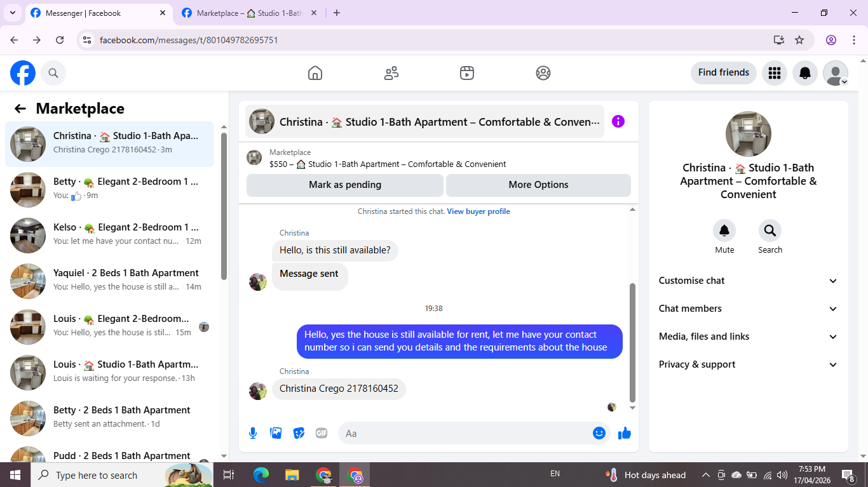Screen dimensions: 868x487
Task: Open a new browser tab
Action: point(337,13)
